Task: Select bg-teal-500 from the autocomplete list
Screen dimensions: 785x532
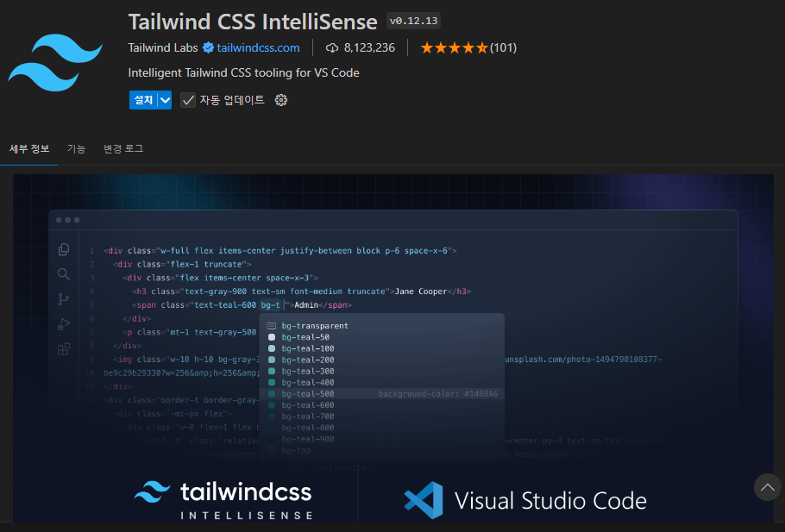Action: coord(306,393)
